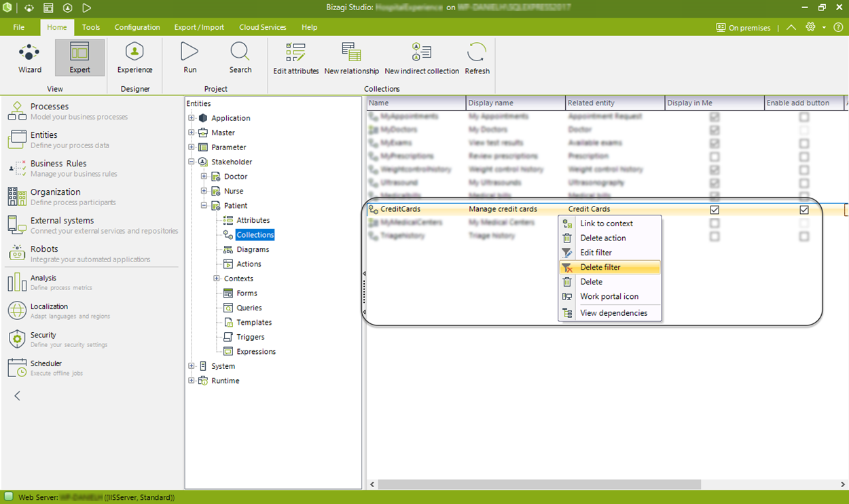Expand the Runtime node
This screenshot has width=849, height=504.
tap(192, 380)
